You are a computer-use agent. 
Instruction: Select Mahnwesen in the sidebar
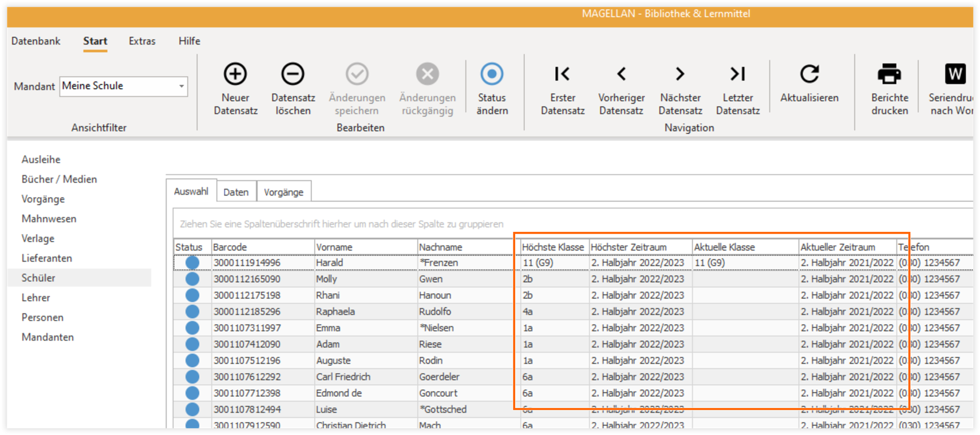click(49, 219)
